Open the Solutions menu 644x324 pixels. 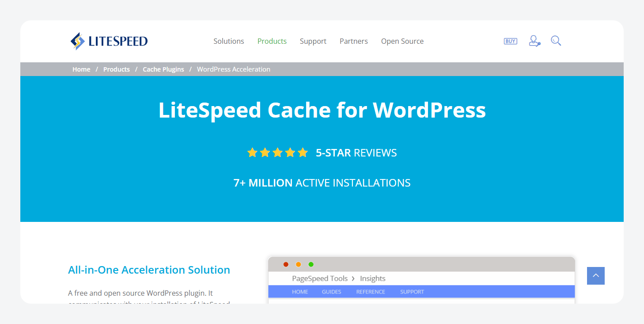pyautogui.click(x=229, y=41)
